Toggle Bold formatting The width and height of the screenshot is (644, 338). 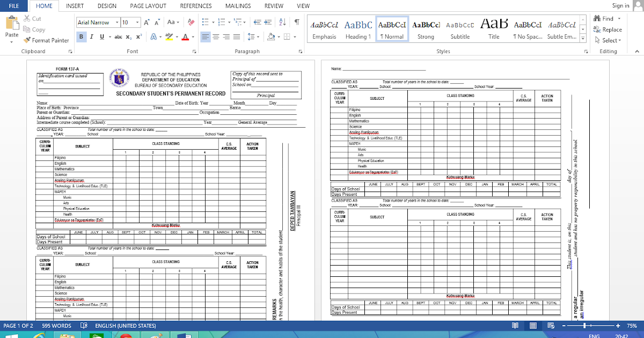point(81,36)
